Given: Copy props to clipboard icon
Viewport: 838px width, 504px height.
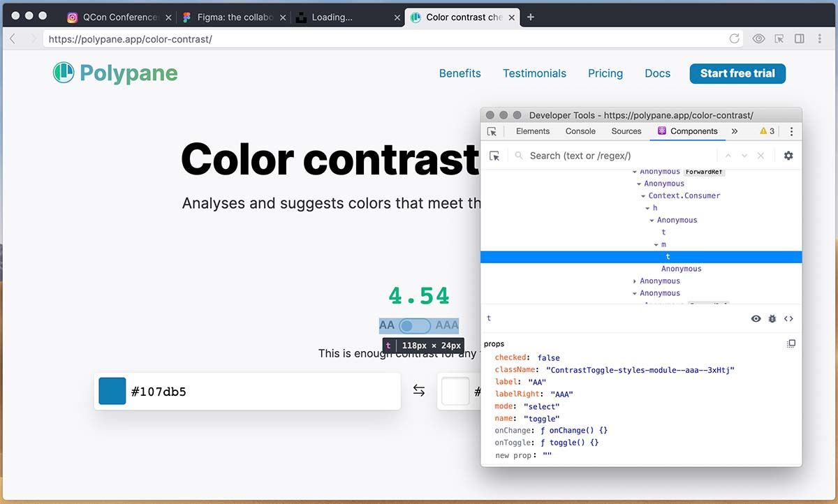Looking at the screenshot, I should coord(791,343).
